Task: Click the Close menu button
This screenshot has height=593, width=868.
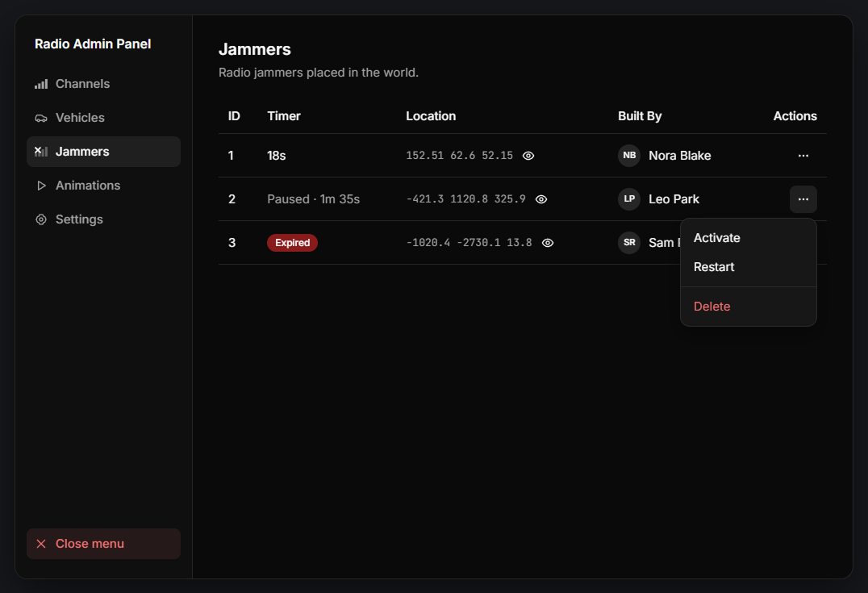Action: pyautogui.click(x=103, y=544)
